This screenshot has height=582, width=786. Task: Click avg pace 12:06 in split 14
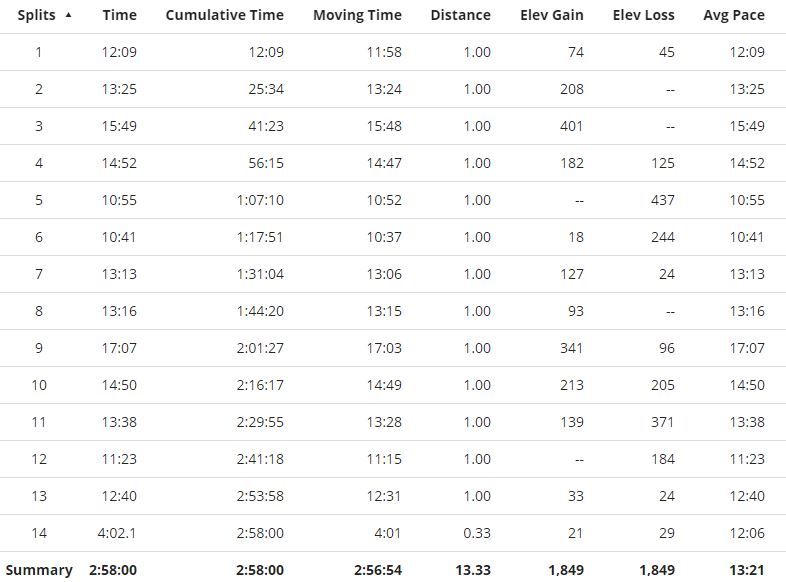point(747,533)
